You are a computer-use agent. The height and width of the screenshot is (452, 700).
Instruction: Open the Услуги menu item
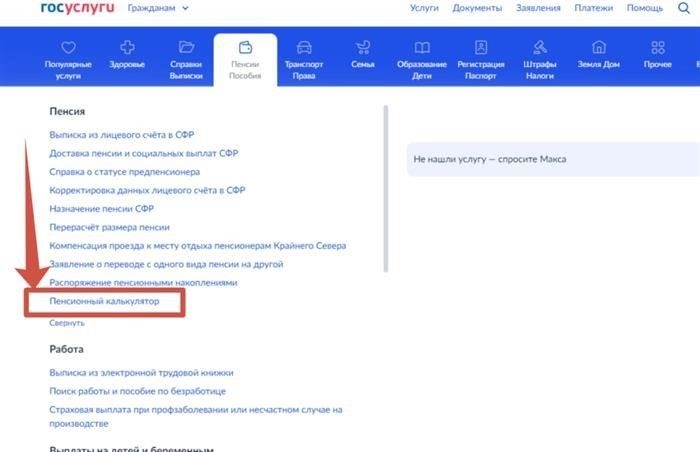[x=424, y=8]
